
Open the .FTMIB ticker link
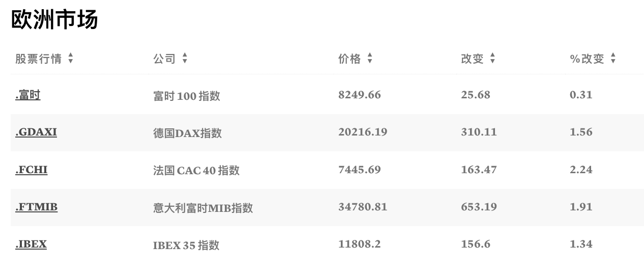pyautogui.click(x=37, y=207)
